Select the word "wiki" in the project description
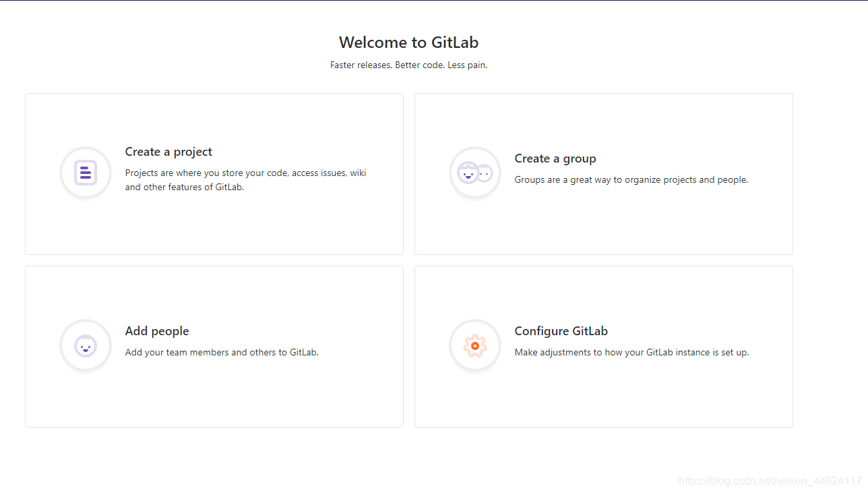This screenshot has width=868, height=493. (359, 173)
